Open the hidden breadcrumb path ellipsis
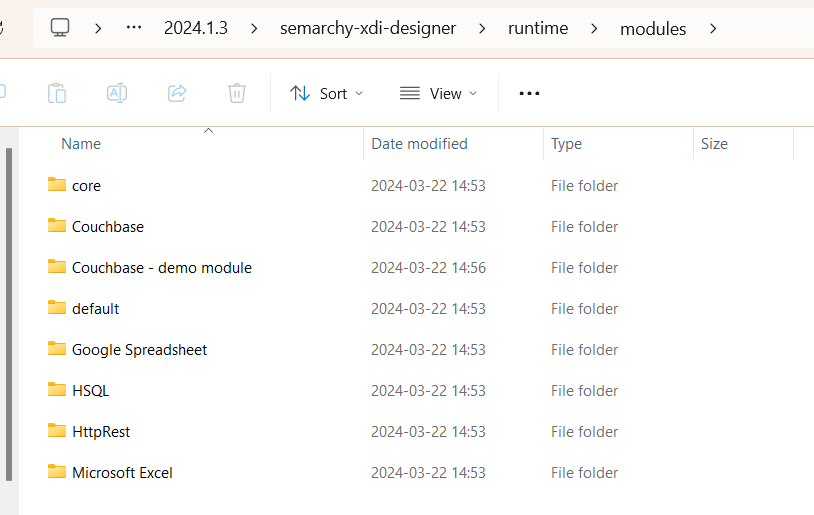 [x=134, y=28]
